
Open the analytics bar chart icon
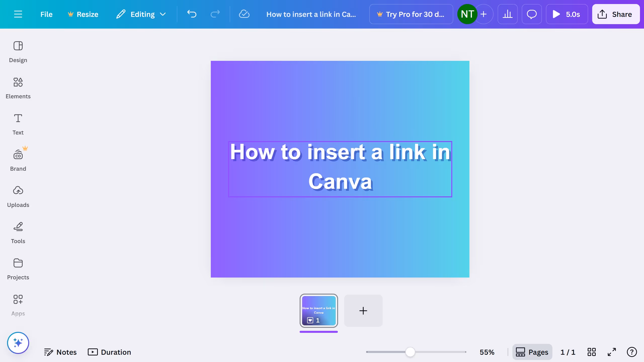tap(507, 14)
